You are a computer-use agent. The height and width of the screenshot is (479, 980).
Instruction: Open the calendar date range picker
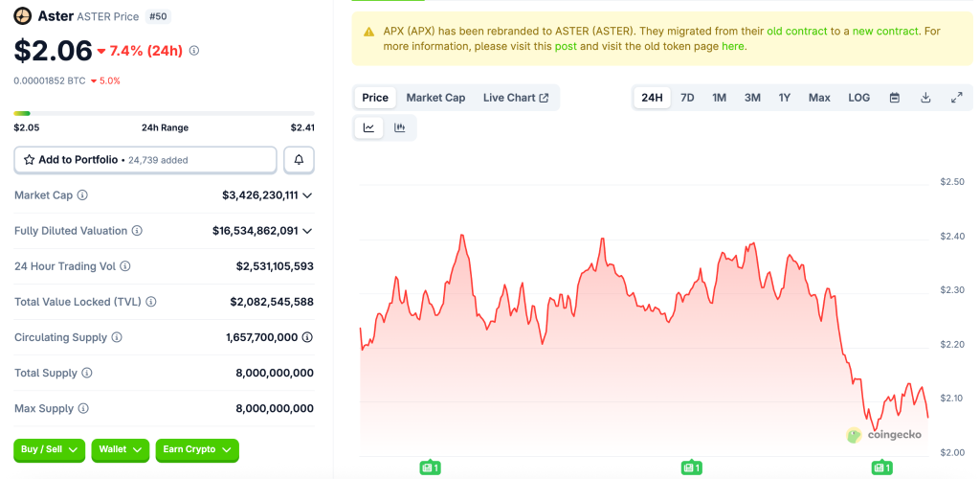tap(894, 98)
